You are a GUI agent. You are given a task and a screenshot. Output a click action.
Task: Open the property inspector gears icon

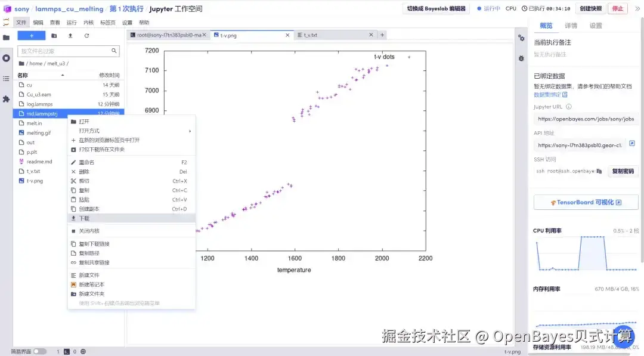click(x=521, y=38)
